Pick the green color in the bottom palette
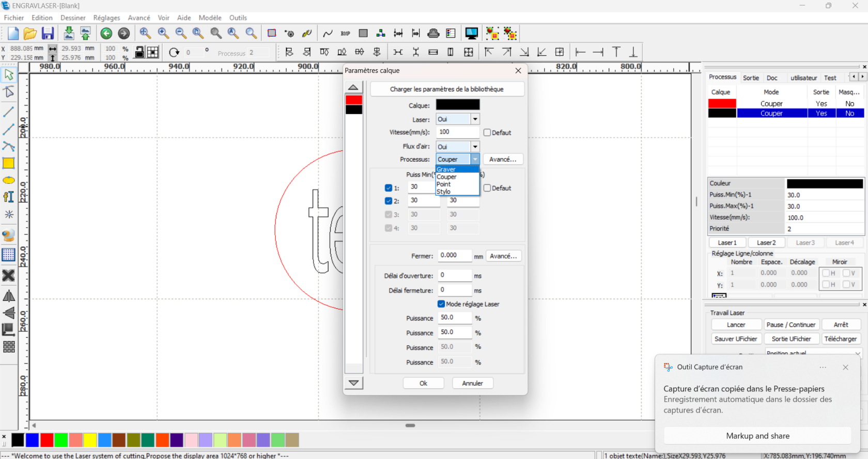This screenshot has width=868, height=459. [x=61, y=440]
